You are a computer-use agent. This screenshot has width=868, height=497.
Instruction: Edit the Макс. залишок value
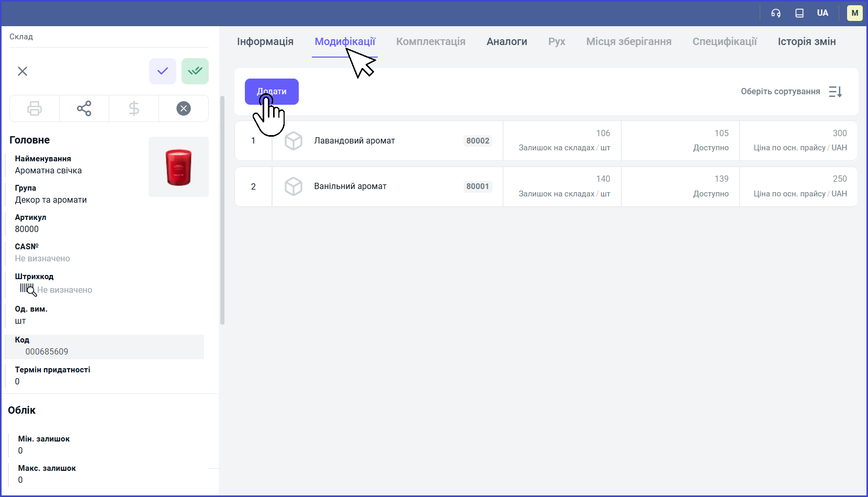pyautogui.click(x=20, y=480)
